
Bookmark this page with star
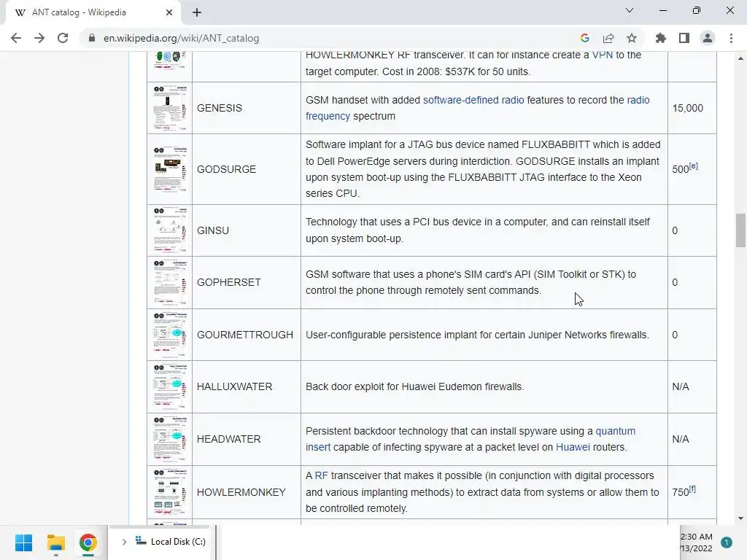tap(632, 38)
